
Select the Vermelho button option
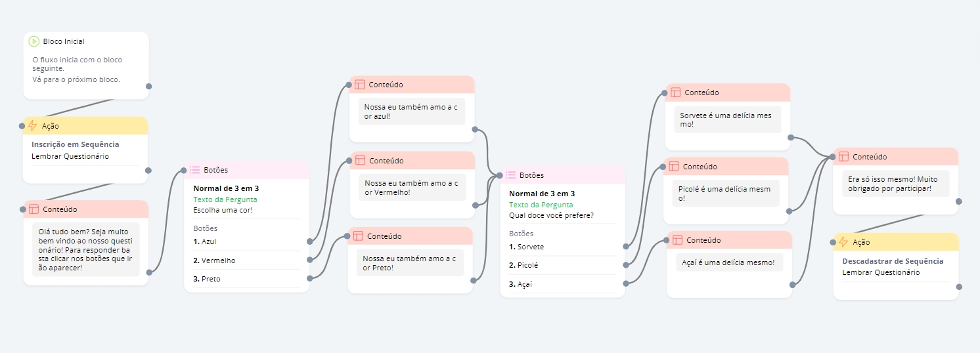218,260
